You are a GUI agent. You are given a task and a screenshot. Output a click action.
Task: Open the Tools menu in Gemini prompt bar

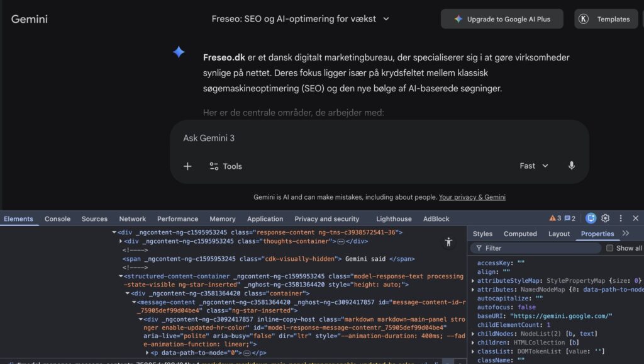tap(225, 166)
